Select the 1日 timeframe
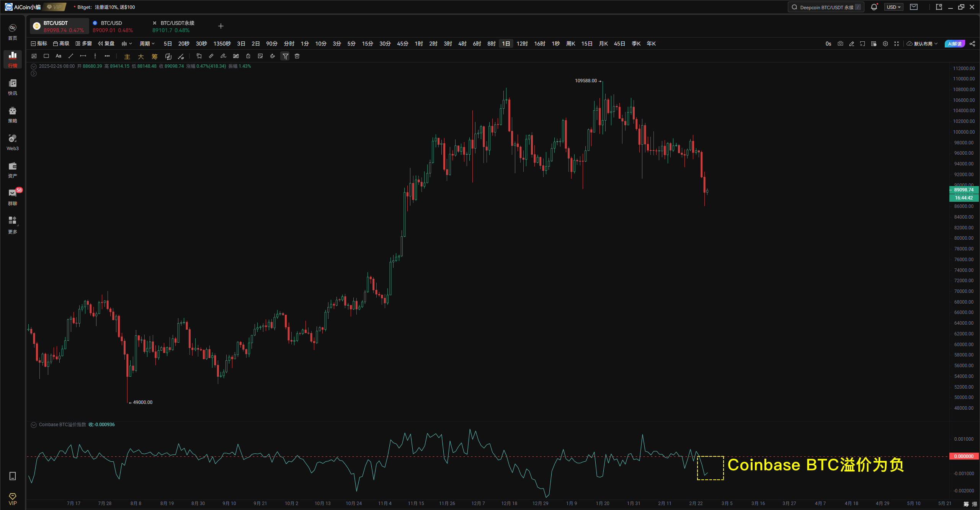Image resolution: width=980 pixels, height=510 pixels. [x=506, y=44]
